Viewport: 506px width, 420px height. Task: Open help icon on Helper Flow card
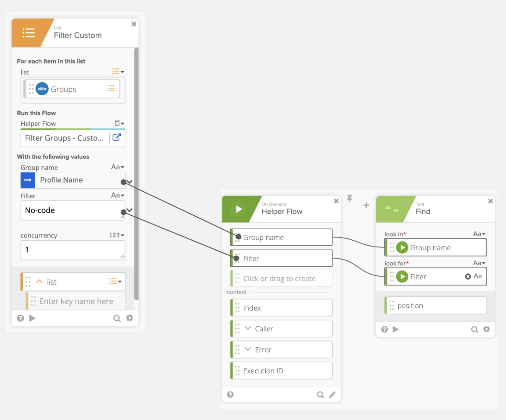click(230, 394)
